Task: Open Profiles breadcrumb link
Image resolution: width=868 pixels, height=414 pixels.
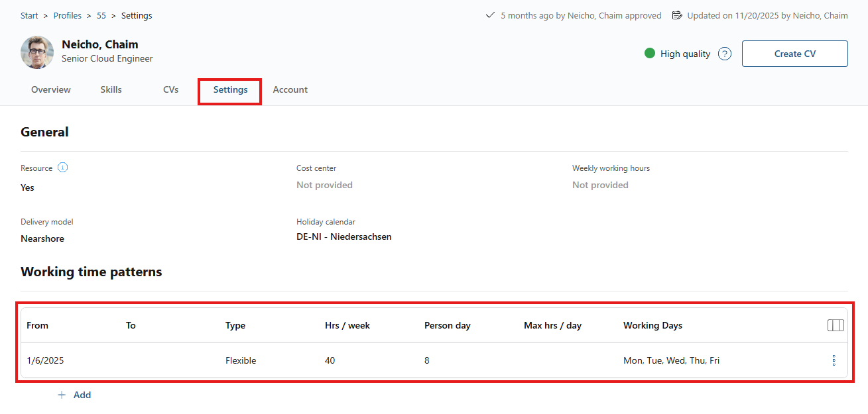Action: point(68,15)
